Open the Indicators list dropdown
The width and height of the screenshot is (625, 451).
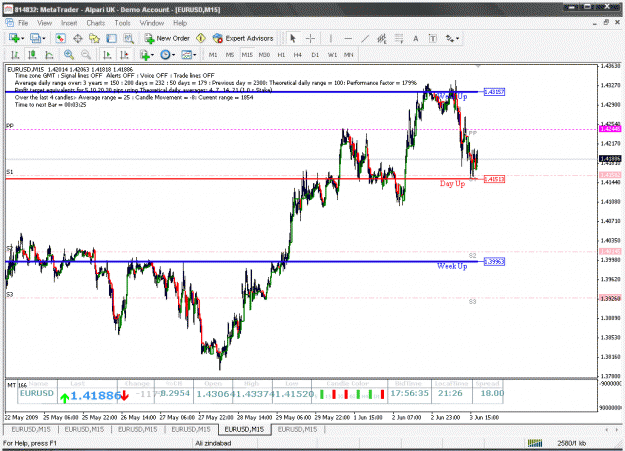[147, 55]
